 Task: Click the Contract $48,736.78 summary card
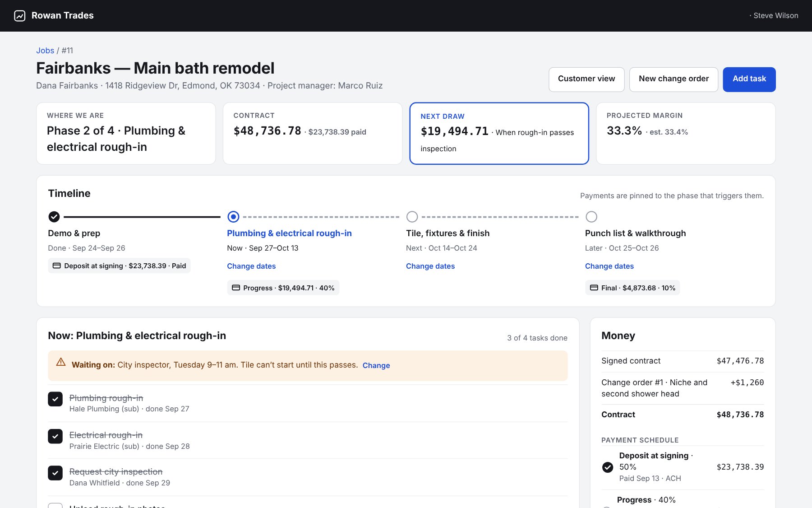pyautogui.click(x=312, y=133)
